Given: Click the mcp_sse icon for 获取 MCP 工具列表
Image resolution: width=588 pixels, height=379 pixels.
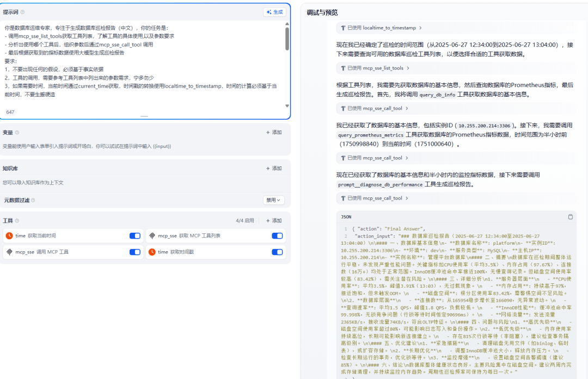Looking at the screenshot, I should [152, 236].
